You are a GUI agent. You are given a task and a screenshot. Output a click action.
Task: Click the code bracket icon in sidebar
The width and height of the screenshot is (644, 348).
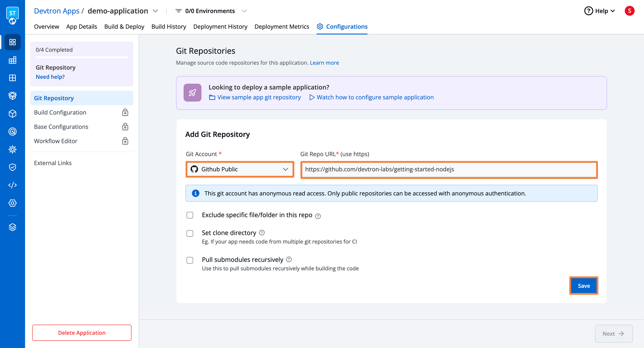pos(12,185)
